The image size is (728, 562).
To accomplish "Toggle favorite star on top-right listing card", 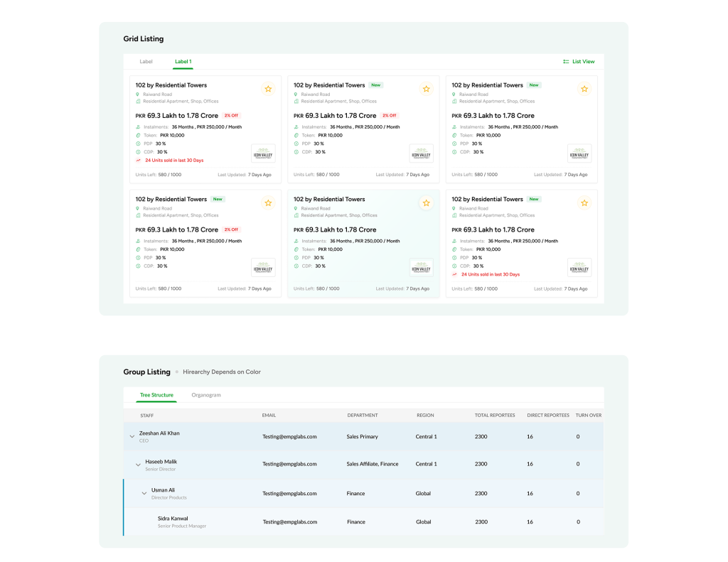I will (x=584, y=89).
